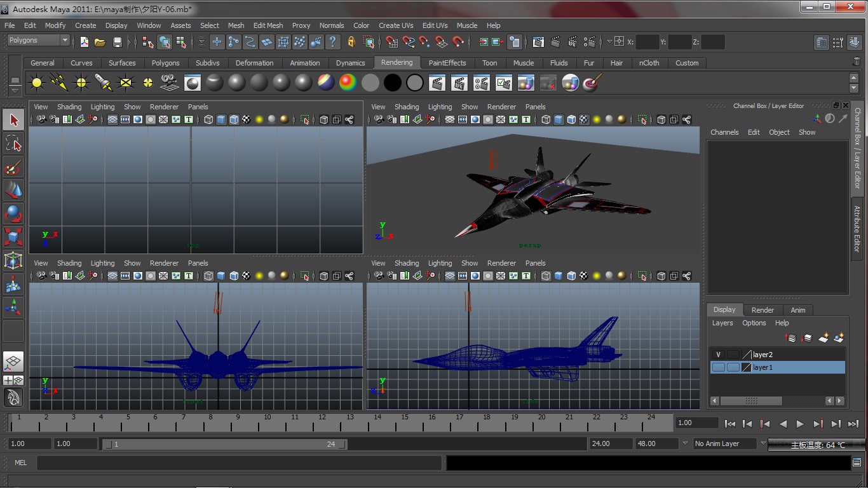Toggle Highlight Selection mode icon
Image resolution: width=868 pixels, height=488 pixels.
pos(369,42)
